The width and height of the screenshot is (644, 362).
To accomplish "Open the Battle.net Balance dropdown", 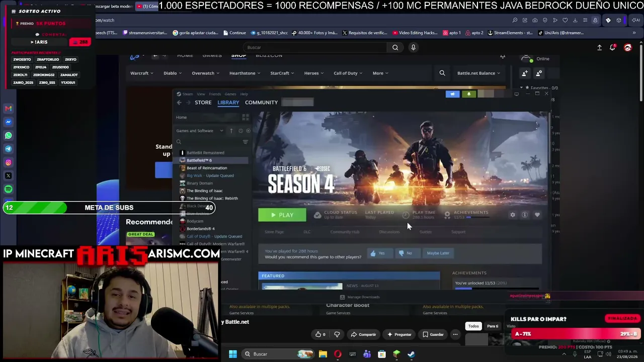I will (x=478, y=73).
